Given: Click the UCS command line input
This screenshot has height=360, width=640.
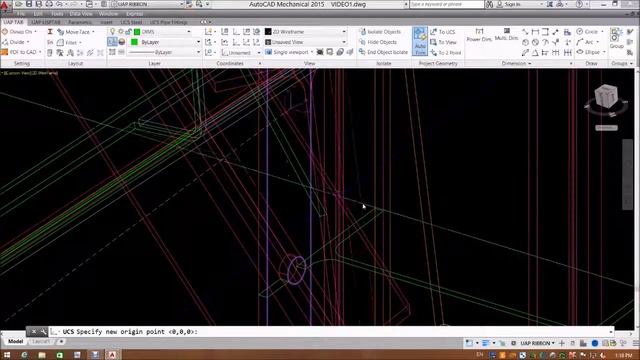Looking at the screenshot, I should (331, 331).
